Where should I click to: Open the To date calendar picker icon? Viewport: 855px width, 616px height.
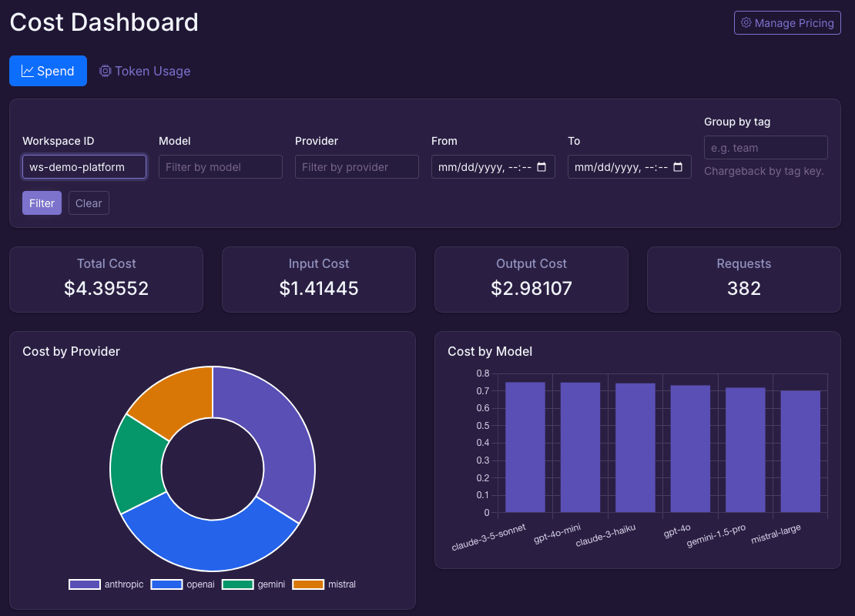click(x=678, y=167)
